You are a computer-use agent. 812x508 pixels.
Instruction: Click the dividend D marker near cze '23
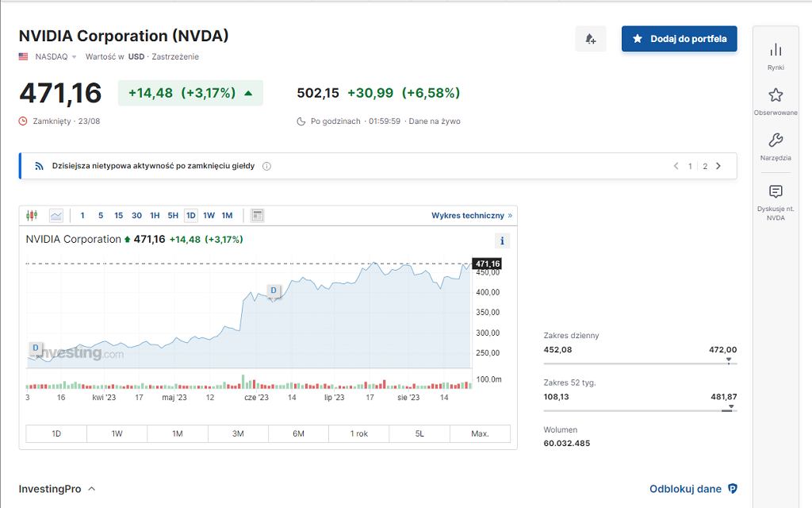click(274, 291)
